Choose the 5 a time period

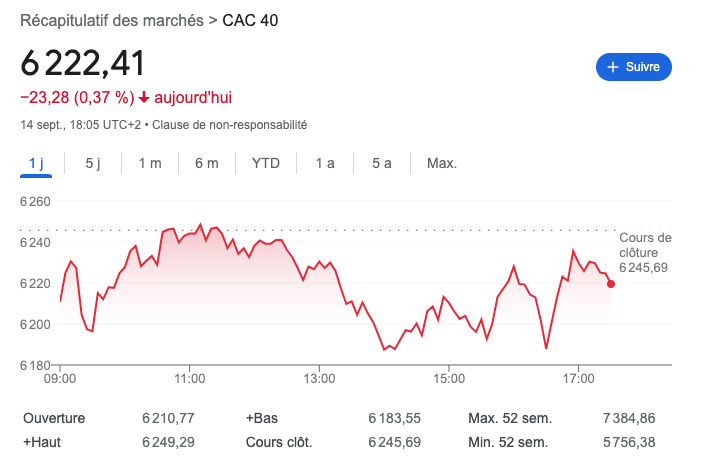point(381,163)
